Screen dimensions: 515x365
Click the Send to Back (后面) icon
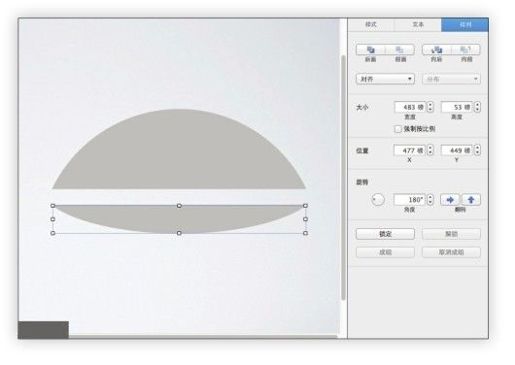[400, 50]
